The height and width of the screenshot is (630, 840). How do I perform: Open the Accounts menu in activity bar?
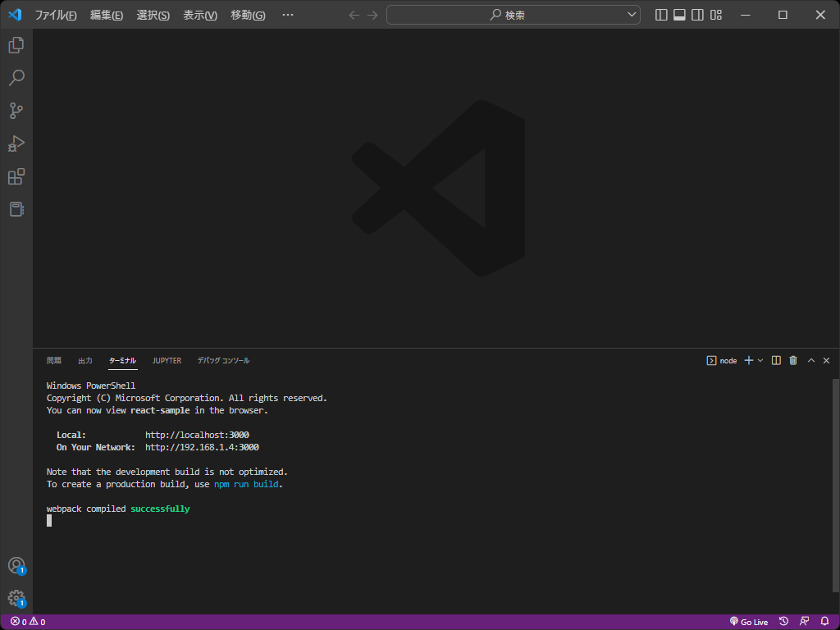[16, 566]
